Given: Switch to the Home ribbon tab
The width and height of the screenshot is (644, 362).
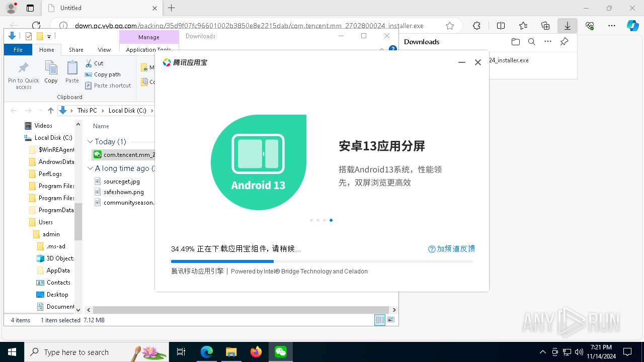Looking at the screenshot, I should [x=47, y=50].
